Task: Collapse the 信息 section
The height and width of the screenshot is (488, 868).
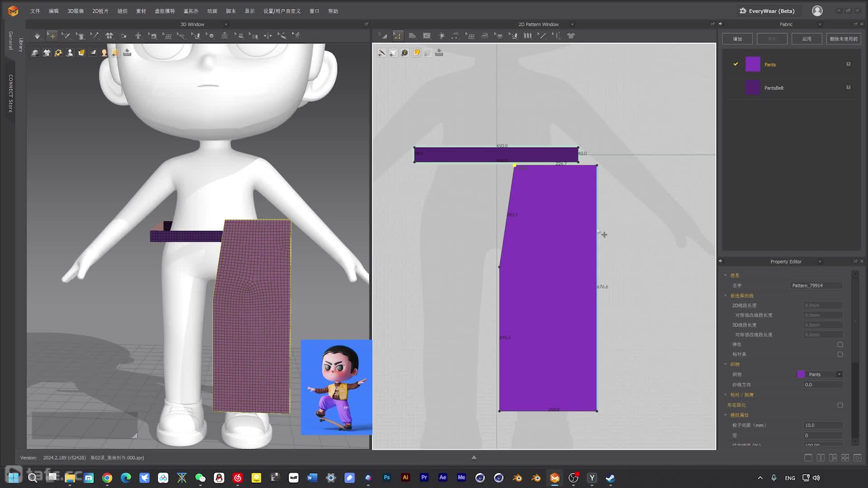Action: click(726, 275)
